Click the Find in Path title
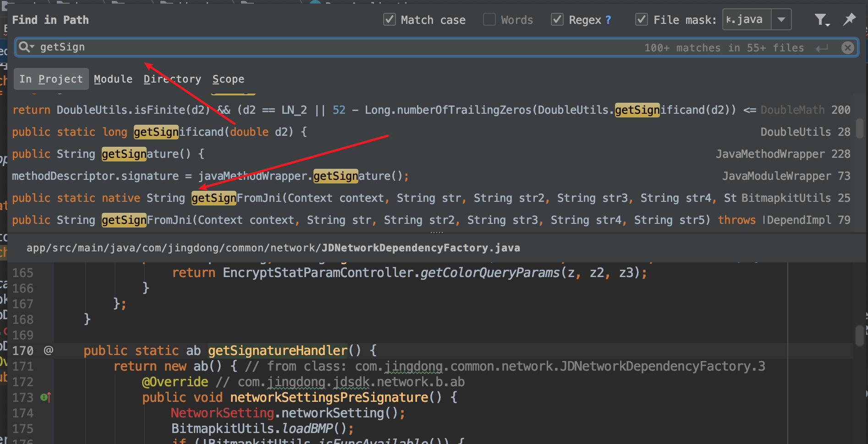Viewport: 868px width, 444px height. tap(50, 20)
